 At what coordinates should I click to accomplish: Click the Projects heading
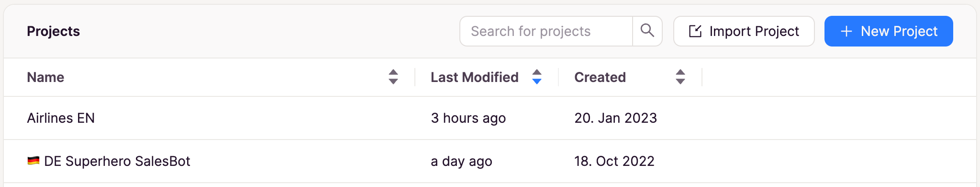54,31
